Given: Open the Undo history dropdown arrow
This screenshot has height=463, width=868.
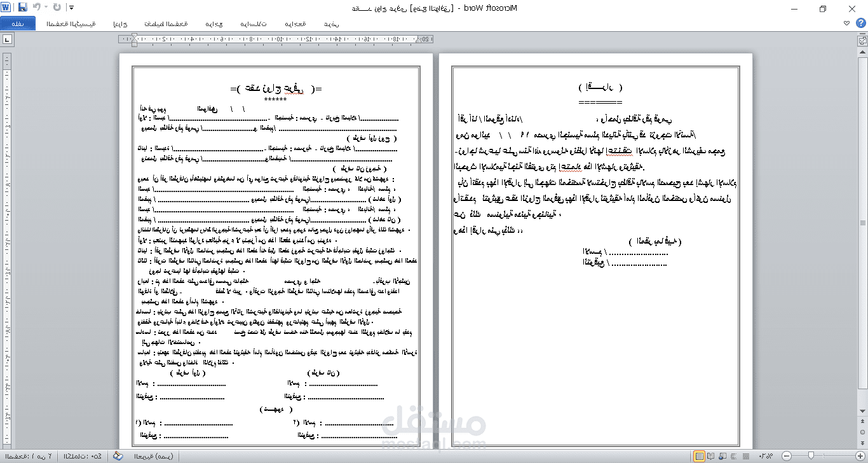Looking at the screenshot, I should click(x=46, y=8).
